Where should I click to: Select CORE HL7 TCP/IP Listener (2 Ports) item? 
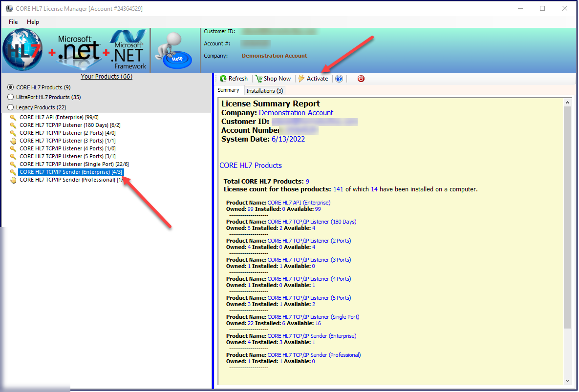click(67, 133)
